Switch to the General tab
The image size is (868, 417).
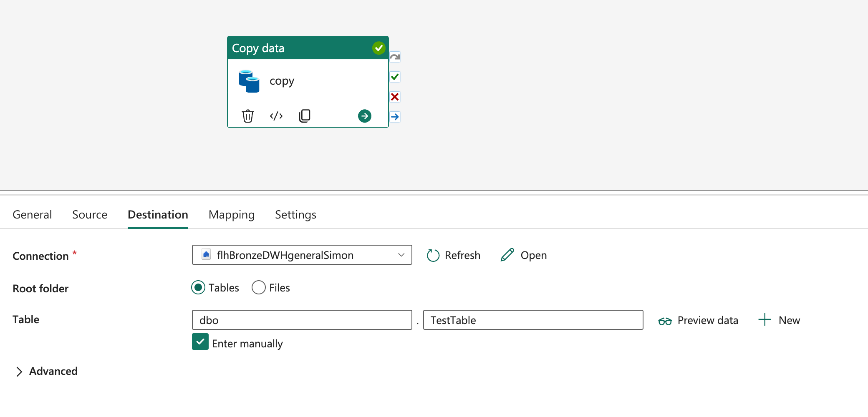coord(32,215)
